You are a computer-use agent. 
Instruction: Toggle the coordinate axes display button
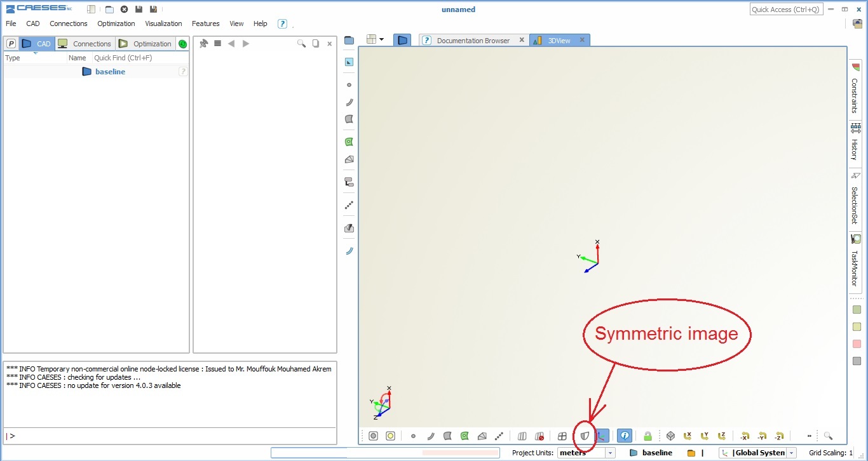(601, 436)
